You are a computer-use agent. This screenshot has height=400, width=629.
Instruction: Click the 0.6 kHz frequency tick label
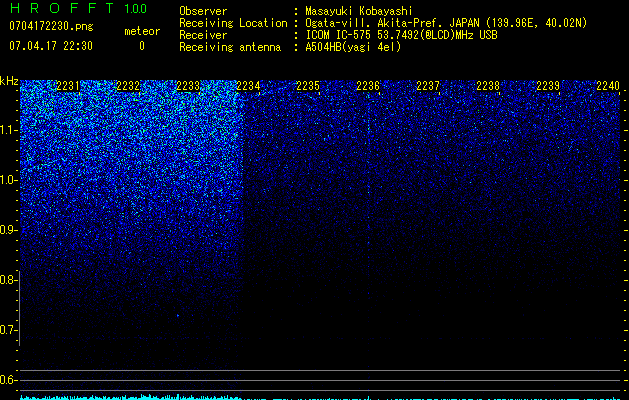click(x=8, y=380)
